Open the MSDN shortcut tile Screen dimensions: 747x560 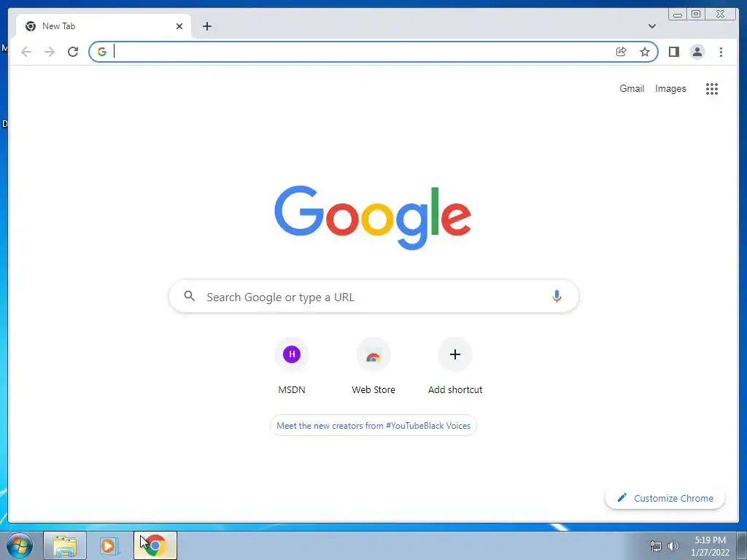click(x=292, y=366)
